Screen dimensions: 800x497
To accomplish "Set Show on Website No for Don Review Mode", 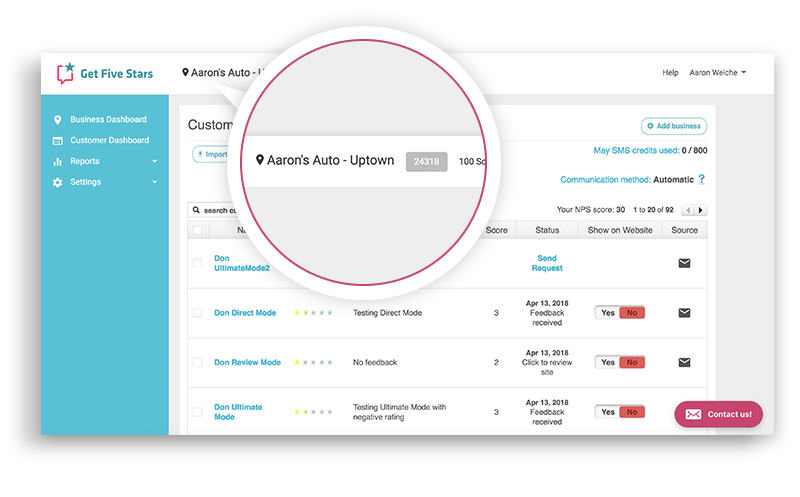I will click(632, 362).
